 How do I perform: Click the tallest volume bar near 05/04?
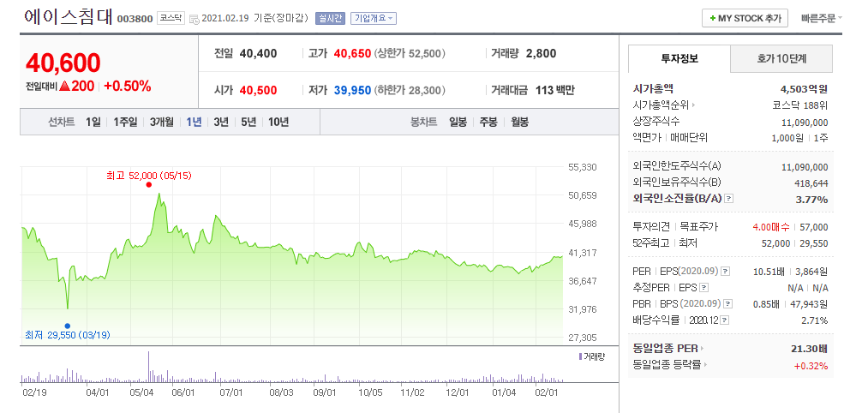tap(149, 367)
